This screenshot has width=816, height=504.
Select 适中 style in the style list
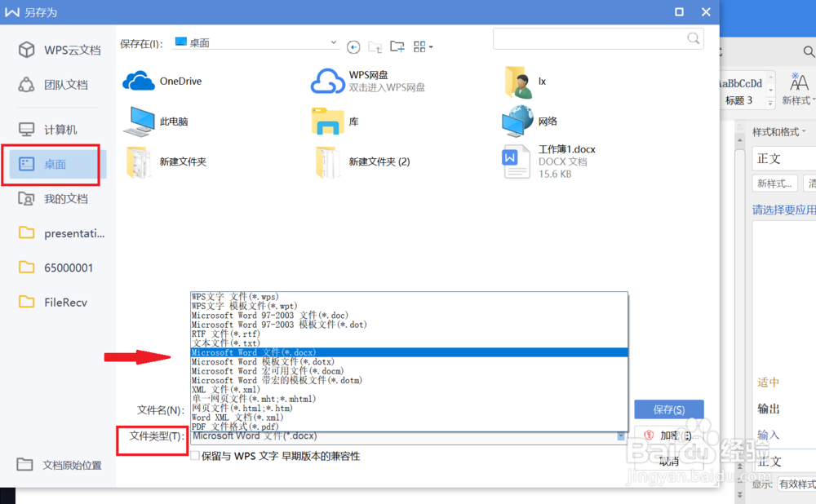coord(768,382)
